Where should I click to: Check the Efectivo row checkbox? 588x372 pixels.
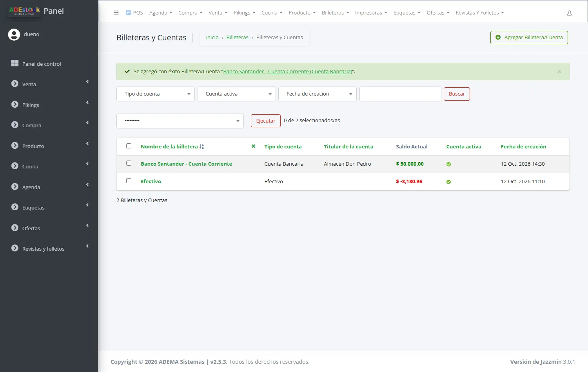coord(129,181)
